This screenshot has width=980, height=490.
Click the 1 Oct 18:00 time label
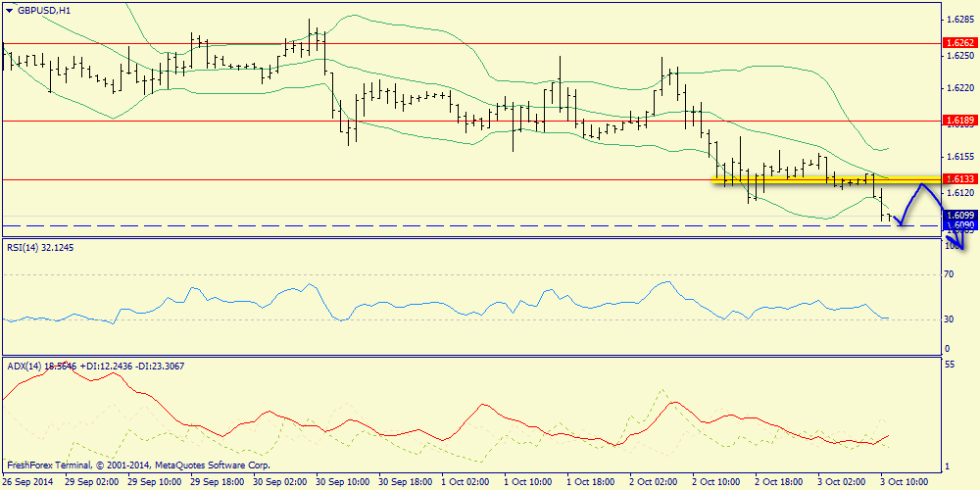coord(589,482)
